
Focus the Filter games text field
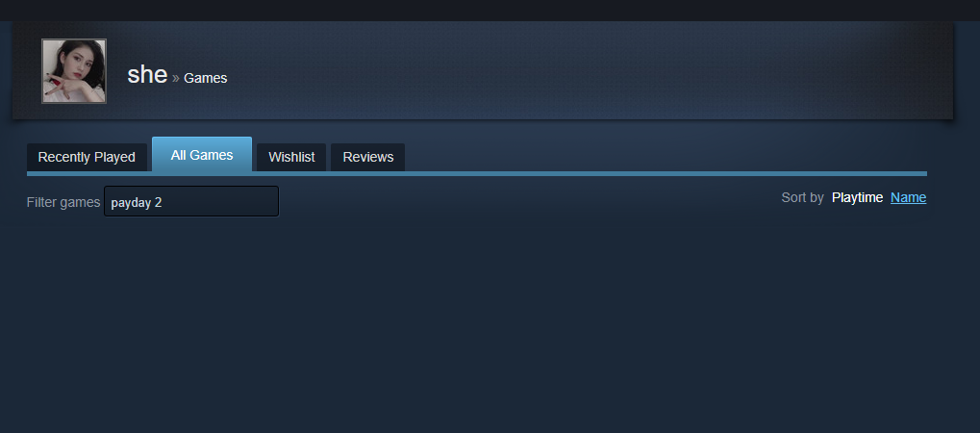coord(191,201)
